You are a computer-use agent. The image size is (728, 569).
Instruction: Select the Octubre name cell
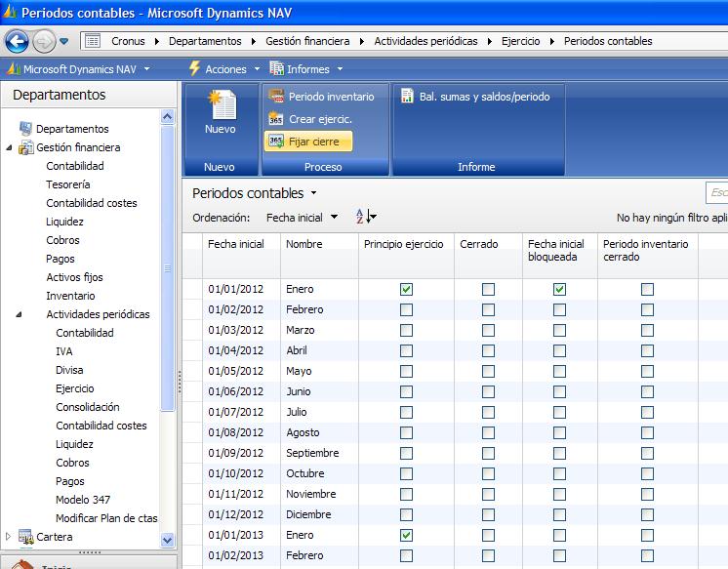point(319,473)
